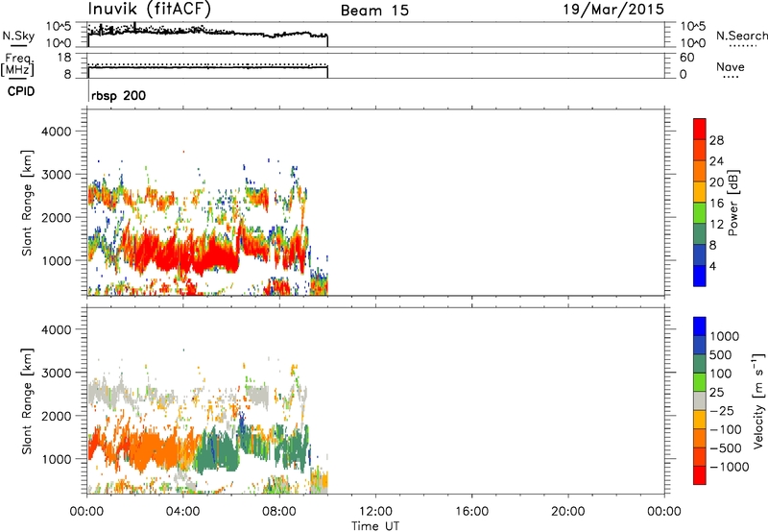Click the gray -25 to 25 Velocity swatch

[x=700, y=401]
